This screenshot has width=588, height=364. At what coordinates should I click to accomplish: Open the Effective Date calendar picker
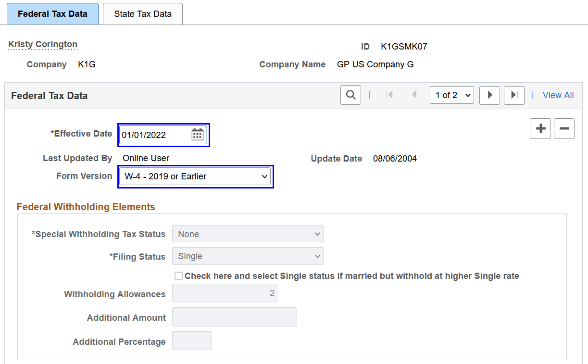(198, 135)
